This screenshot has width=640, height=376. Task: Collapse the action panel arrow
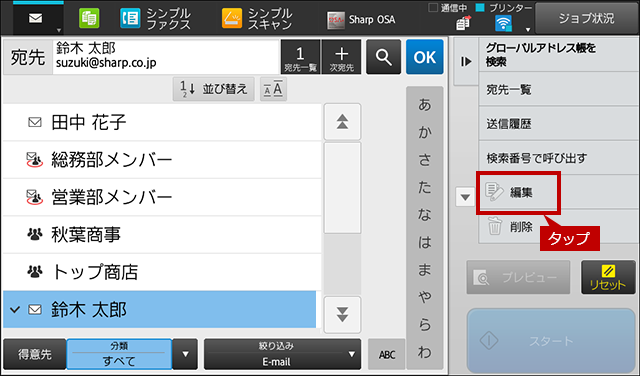coord(466,62)
